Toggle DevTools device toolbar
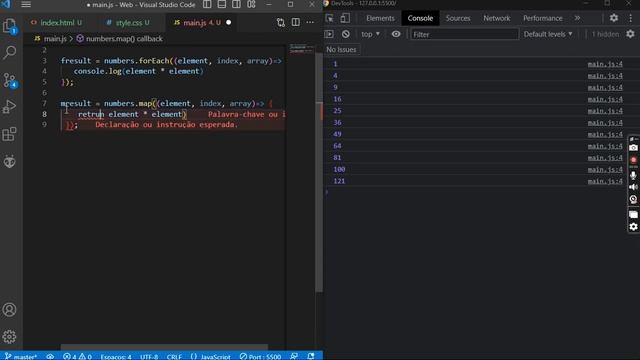The height and width of the screenshot is (360, 640). point(345,18)
